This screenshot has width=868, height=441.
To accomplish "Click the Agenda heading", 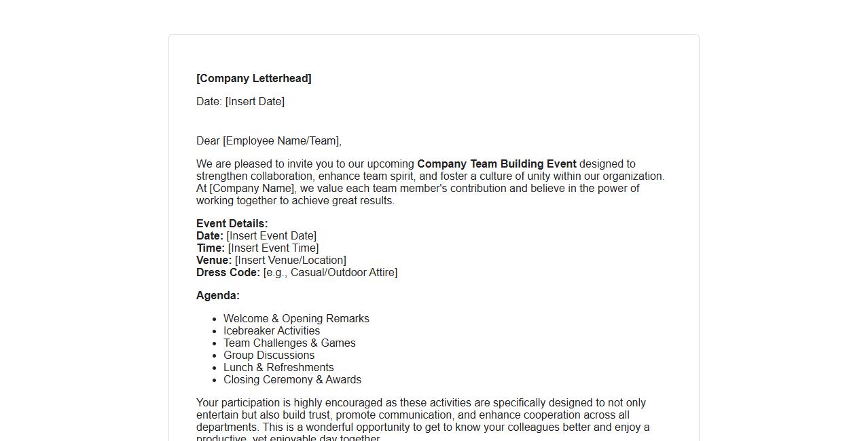I will (x=217, y=296).
